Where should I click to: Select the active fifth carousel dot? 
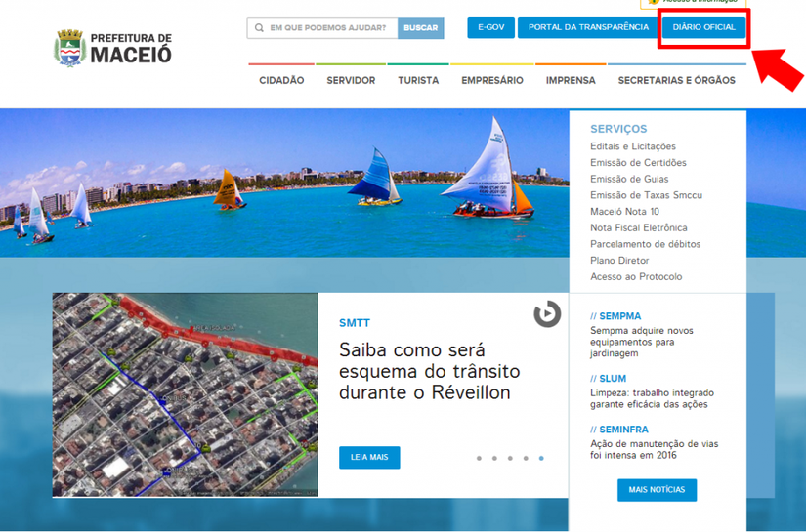click(x=541, y=458)
